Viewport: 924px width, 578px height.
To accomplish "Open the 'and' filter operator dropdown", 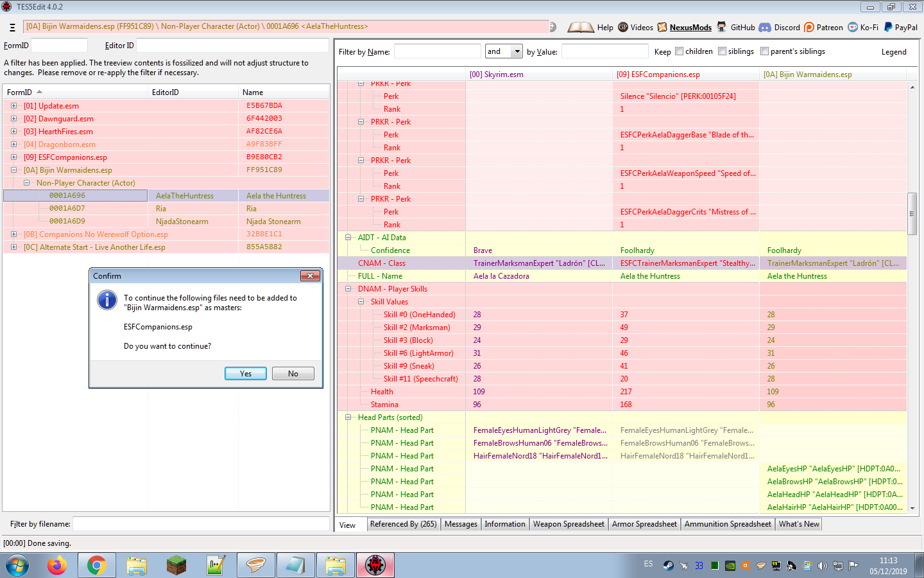I will click(517, 51).
